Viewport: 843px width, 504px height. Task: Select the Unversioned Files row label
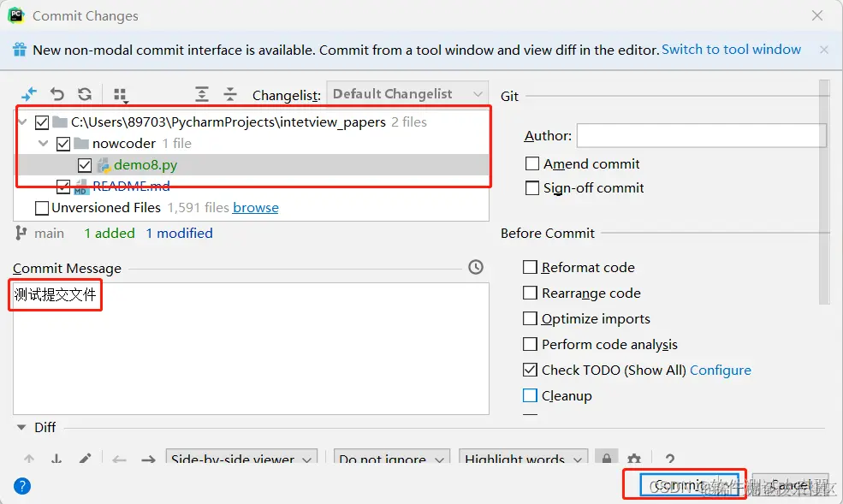(106, 207)
